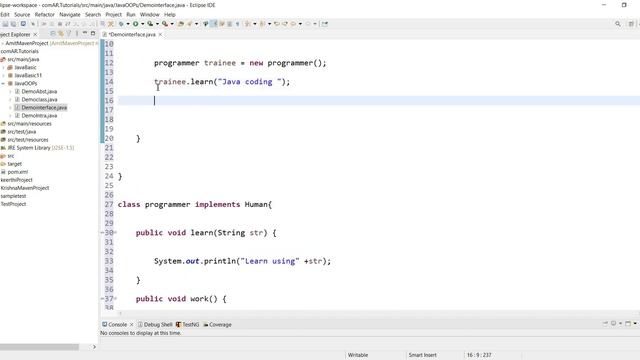Viewport: 640px width, 360px height.
Task: Select src/main/resources folder
Action: coord(29,124)
